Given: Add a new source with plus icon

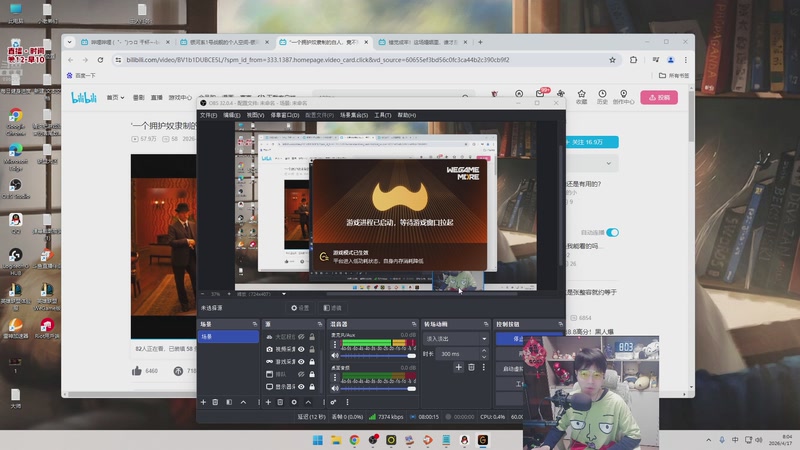Looking at the screenshot, I should pos(268,402).
